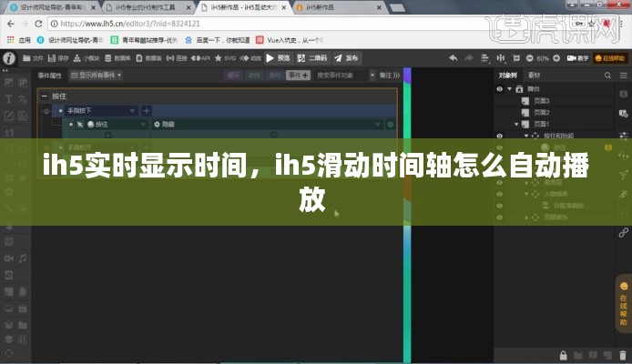Open the 手指按下 trigger dropdown
632x364 pixels.
[132, 111]
